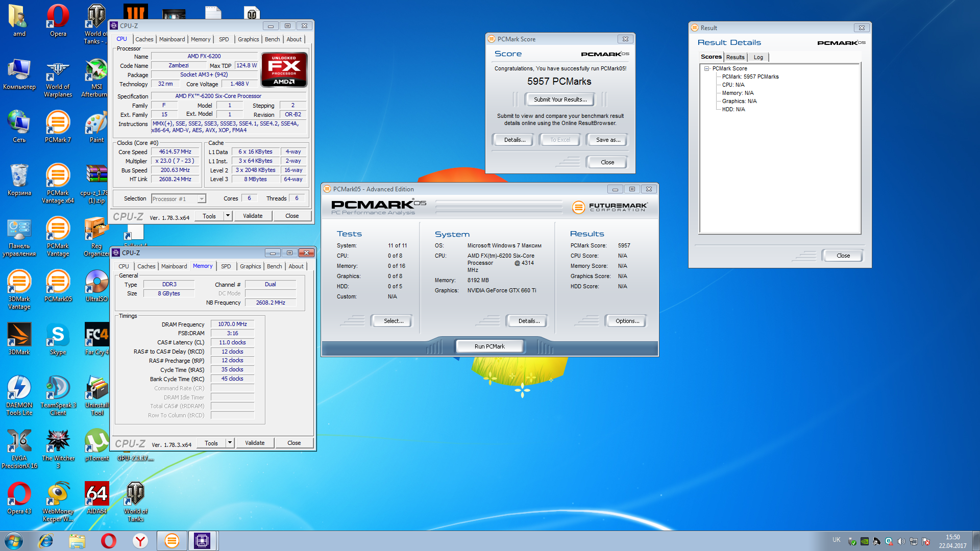This screenshot has height=551, width=980.
Task: Open Log tab in Result window
Action: (758, 57)
